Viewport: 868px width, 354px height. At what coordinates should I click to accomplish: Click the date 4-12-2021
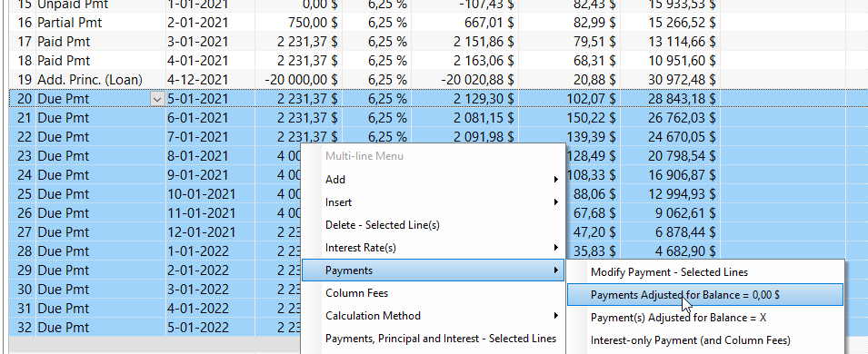click(197, 80)
